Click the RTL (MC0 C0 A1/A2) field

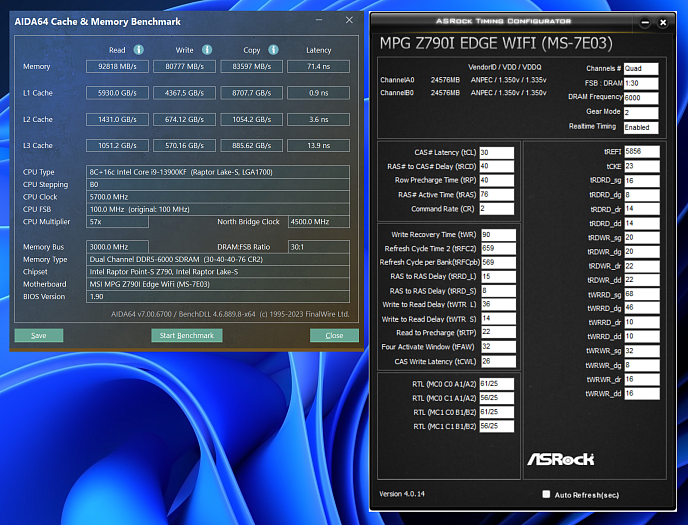coord(496,384)
